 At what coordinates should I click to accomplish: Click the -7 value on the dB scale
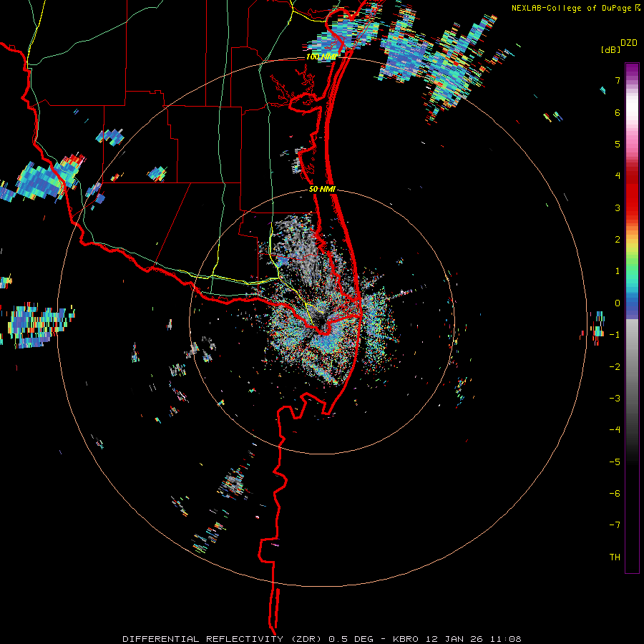point(615,525)
